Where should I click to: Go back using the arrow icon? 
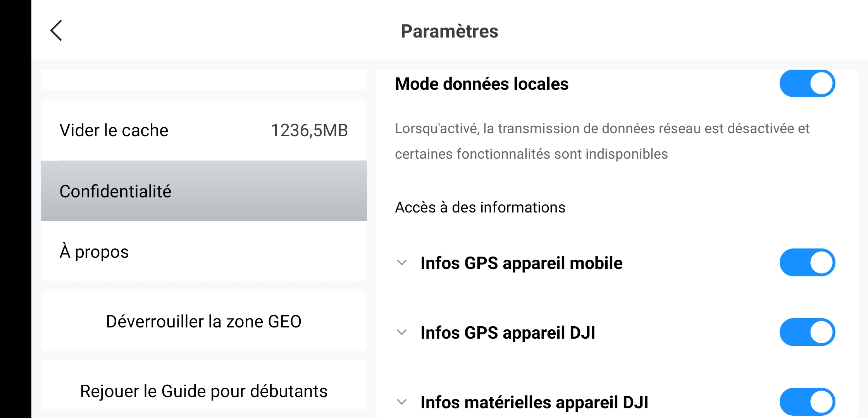point(56,31)
